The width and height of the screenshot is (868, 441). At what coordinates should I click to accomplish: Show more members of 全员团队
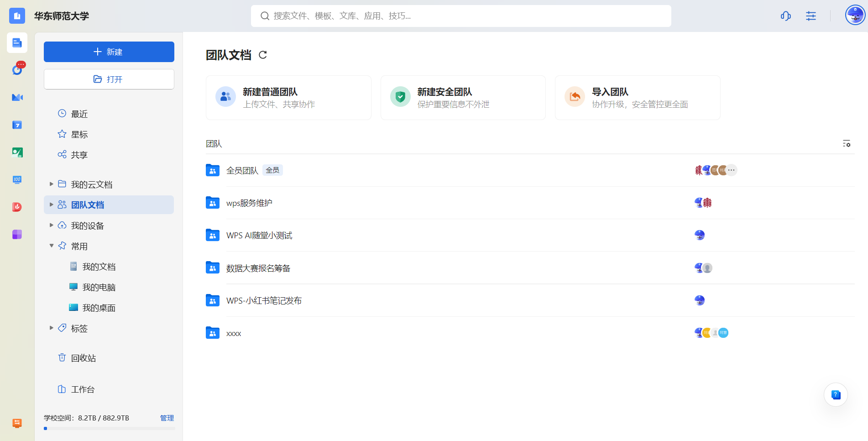(732, 170)
